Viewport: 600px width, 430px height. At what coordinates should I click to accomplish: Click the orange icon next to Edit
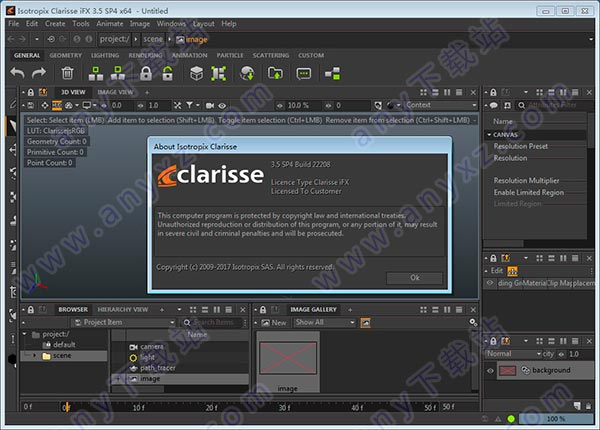point(512,271)
